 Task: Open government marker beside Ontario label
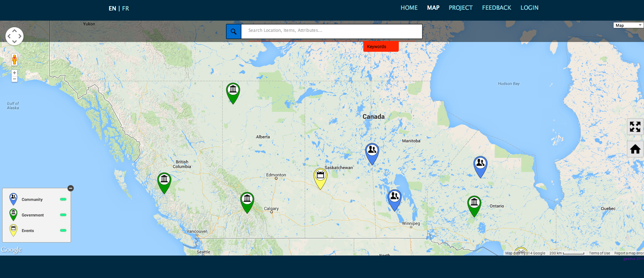coord(474,206)
